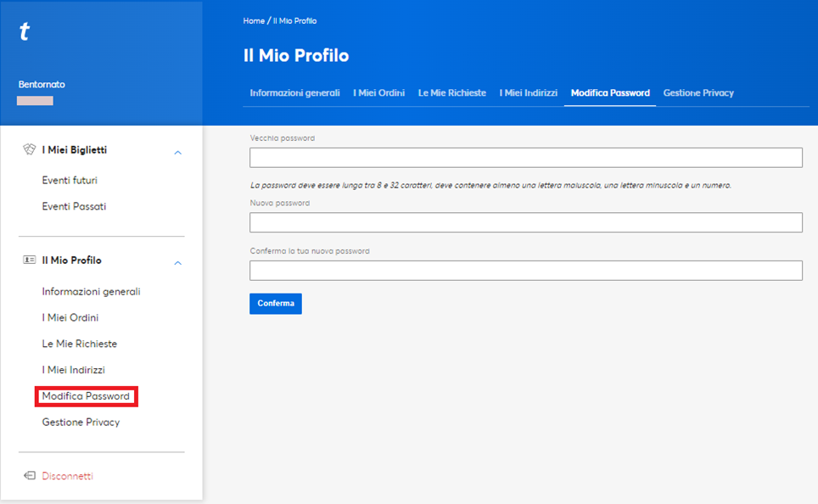This screenshot has height=504, width=818.
Task: Open Eventi Passati in the sidebar
Action: 74,207
